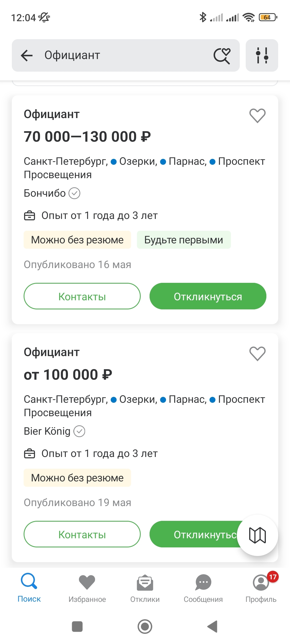Open the search filters panel
Viewport: 290px width, 644px height.
262,56
